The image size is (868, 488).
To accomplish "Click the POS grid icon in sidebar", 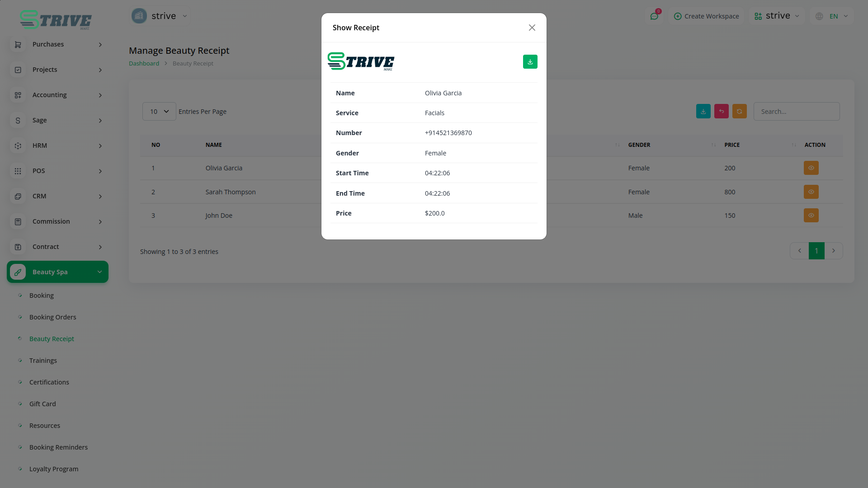I will (x=18, y=171).
